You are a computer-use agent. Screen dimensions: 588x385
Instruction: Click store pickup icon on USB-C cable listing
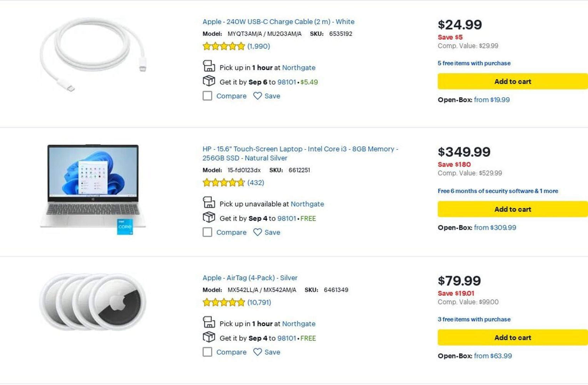coord(209,66)
